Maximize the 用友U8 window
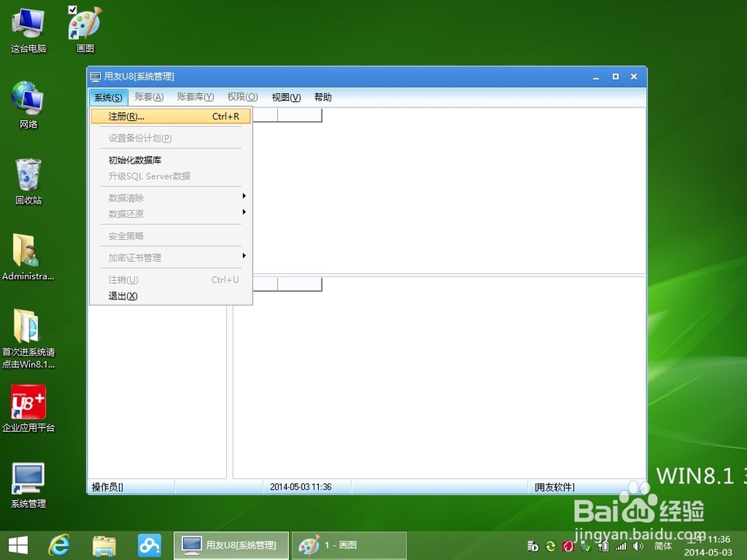The image size is (747, 560). (616, 77)
